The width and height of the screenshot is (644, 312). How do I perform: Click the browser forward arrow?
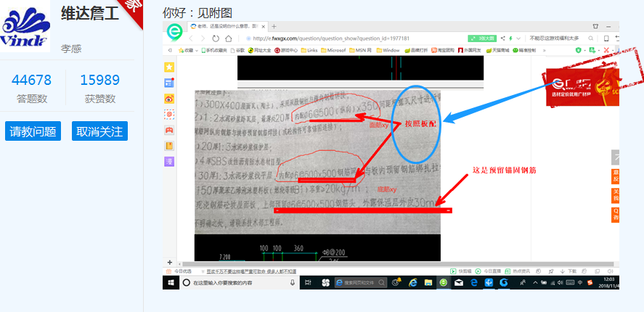pyautogui.click(x=203, y=38)
